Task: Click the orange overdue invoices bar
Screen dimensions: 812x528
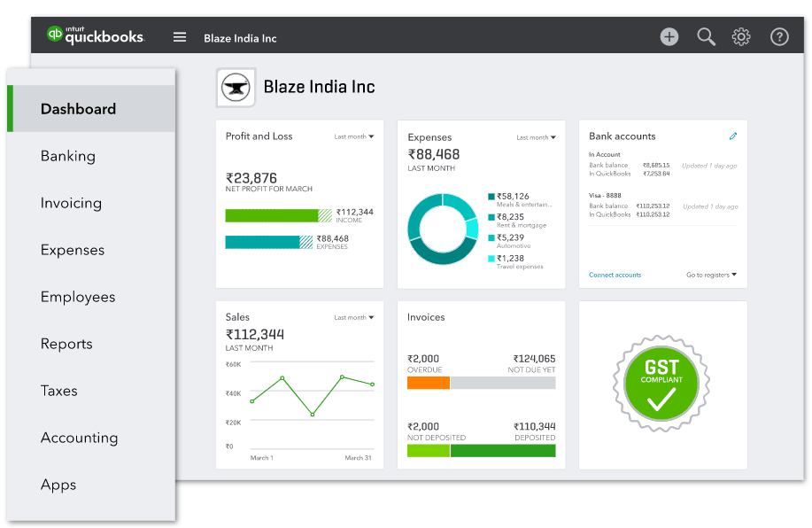Action: (429, 383)
